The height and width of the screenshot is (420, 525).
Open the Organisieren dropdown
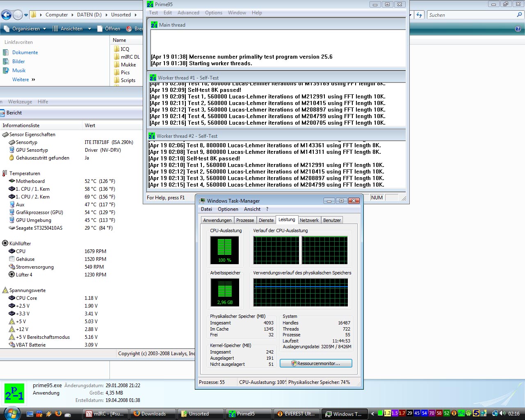(25, 29)
